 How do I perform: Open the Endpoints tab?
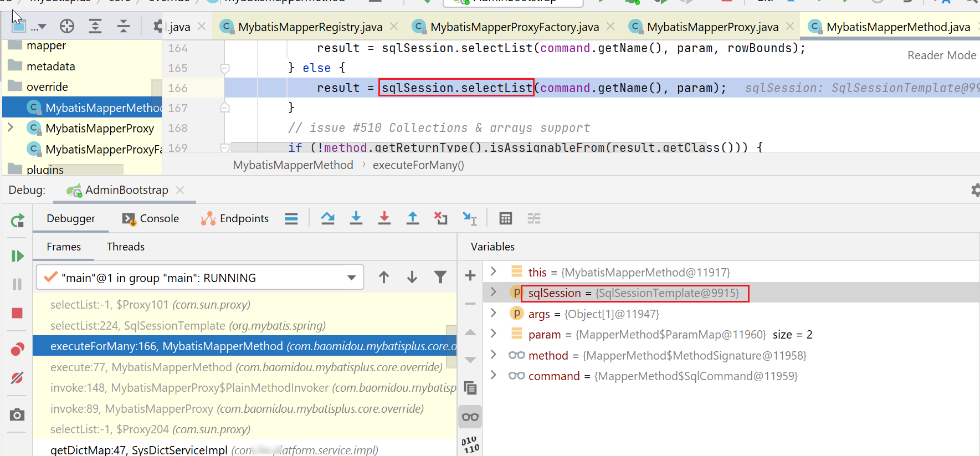click(235, 218)
